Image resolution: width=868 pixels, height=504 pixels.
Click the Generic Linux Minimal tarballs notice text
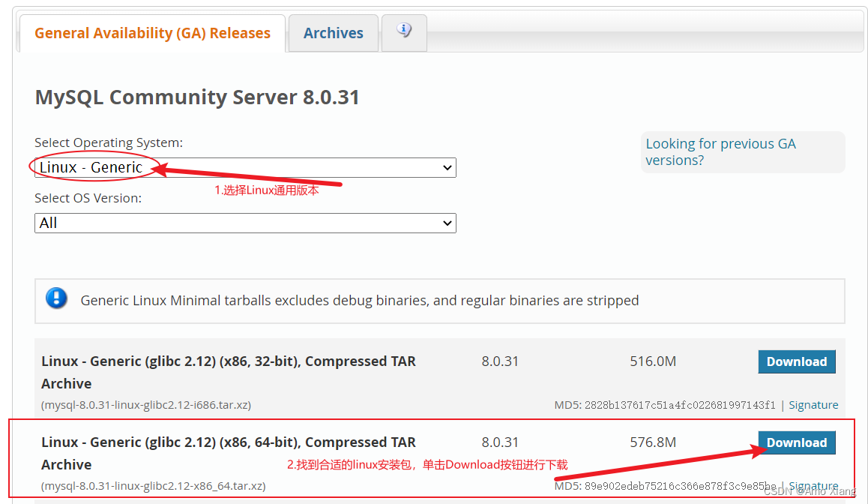360,300
